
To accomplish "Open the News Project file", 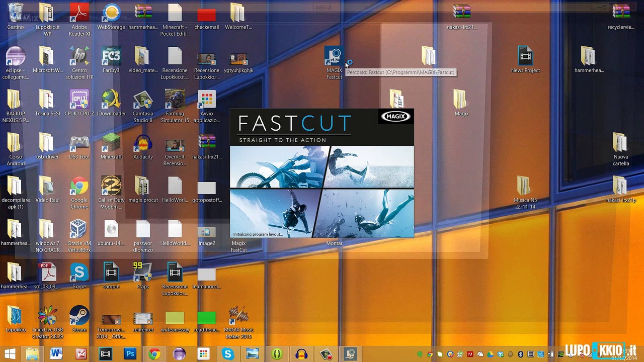I will point(525,59).
